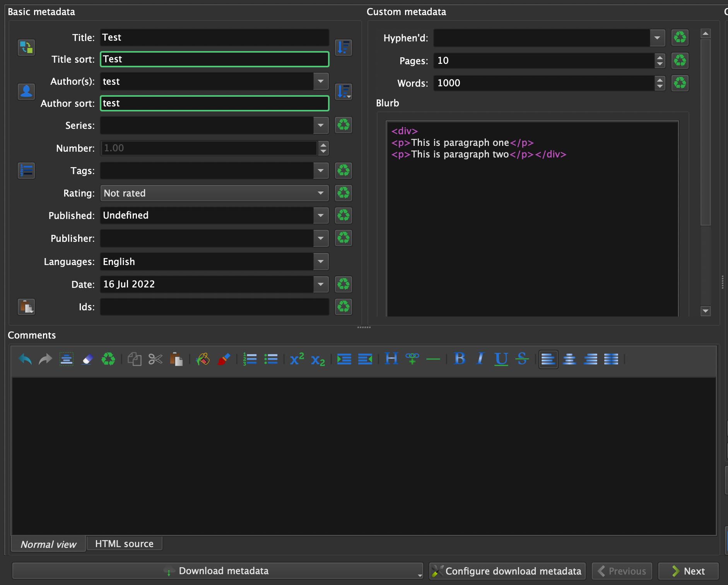The width and height of the screenshot is (728, 585).
Task: Click the Underline formatting icon
Action: 501,359
